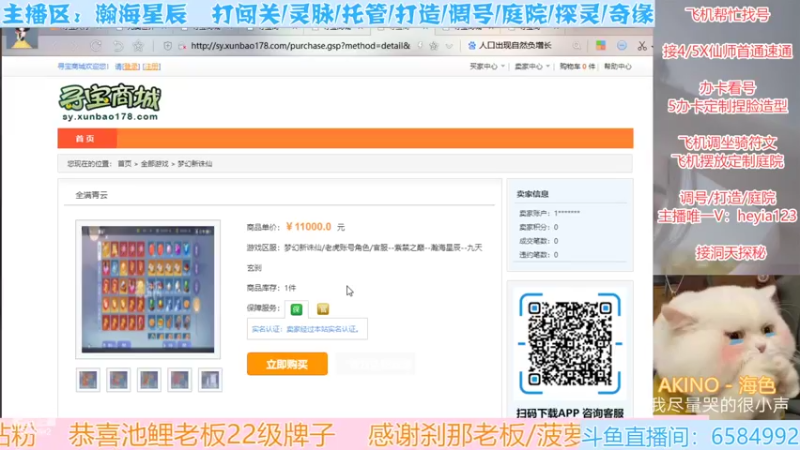Viewport: 800px width, 450px height.
Task: Open the colorful grid extension icon
Action: [x=601, y=45]
